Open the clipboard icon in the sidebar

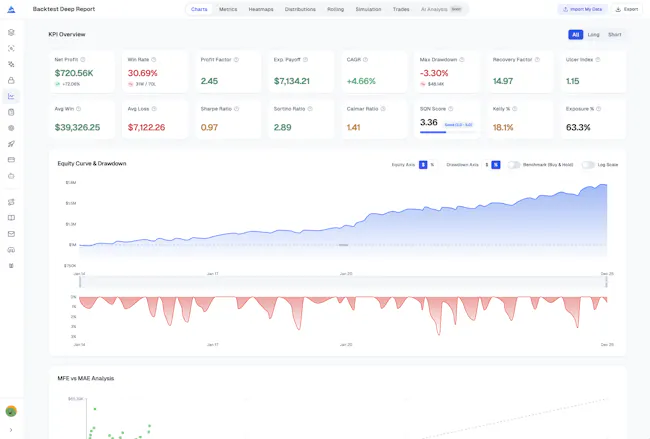coord(11,112)
